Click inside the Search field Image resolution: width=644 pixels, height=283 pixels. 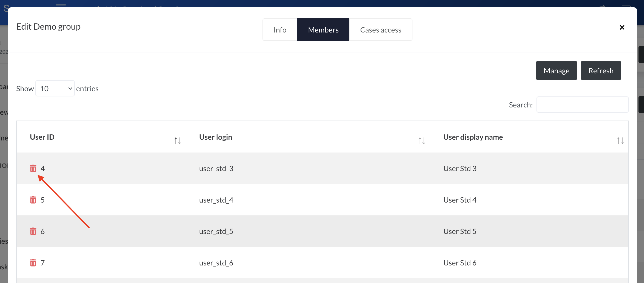click(x=582, y=105)
